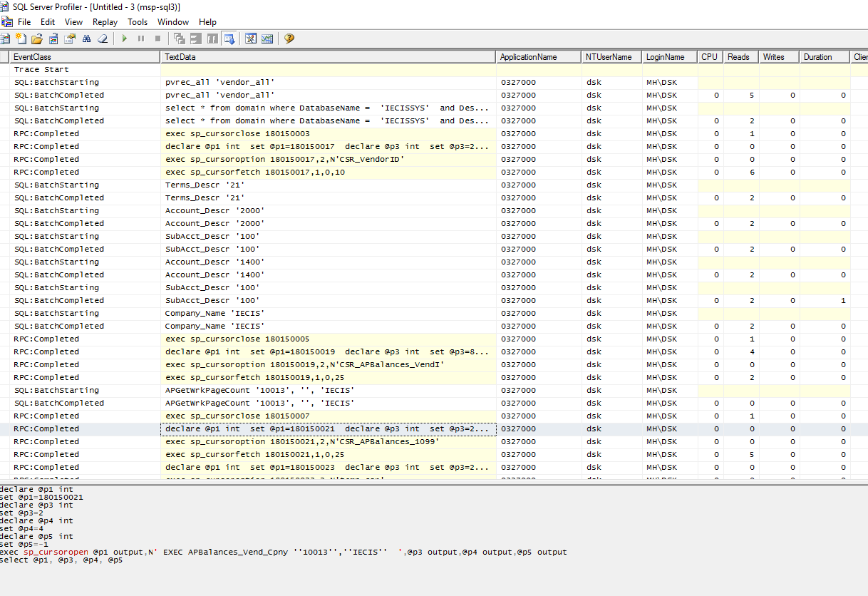Screen dimensions: 868x596
Task: Click the TextData column header
Action: tap(328, 57)
